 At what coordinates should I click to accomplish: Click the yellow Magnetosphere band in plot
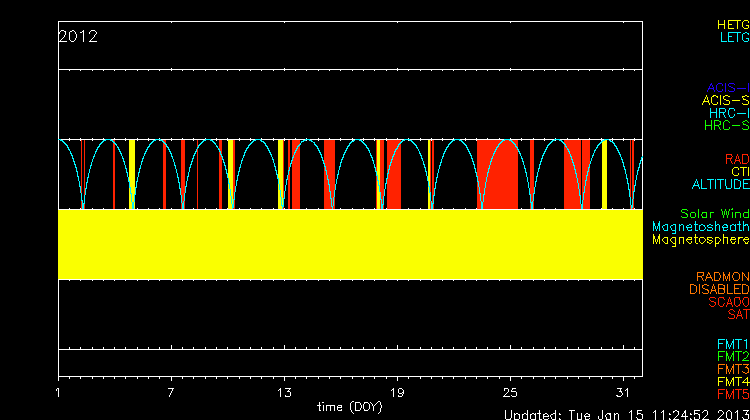(x=350, y=244)
